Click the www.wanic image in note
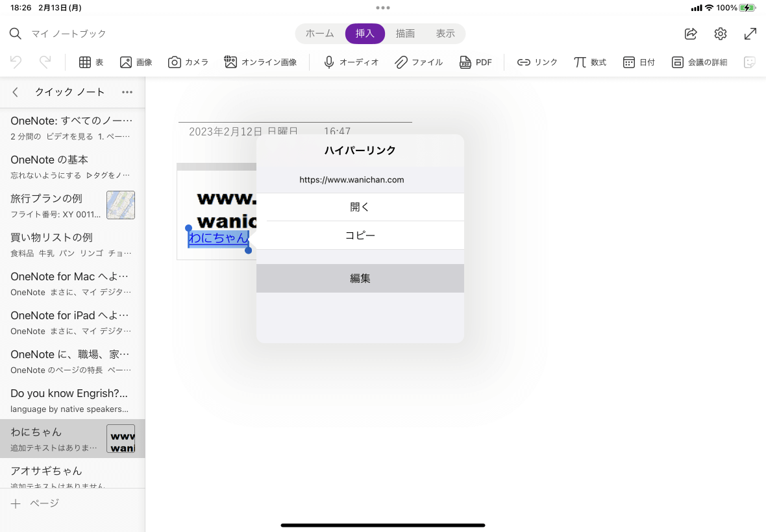Screen dimensions: 766x532 pyautogui.click(x=226, y=210)
